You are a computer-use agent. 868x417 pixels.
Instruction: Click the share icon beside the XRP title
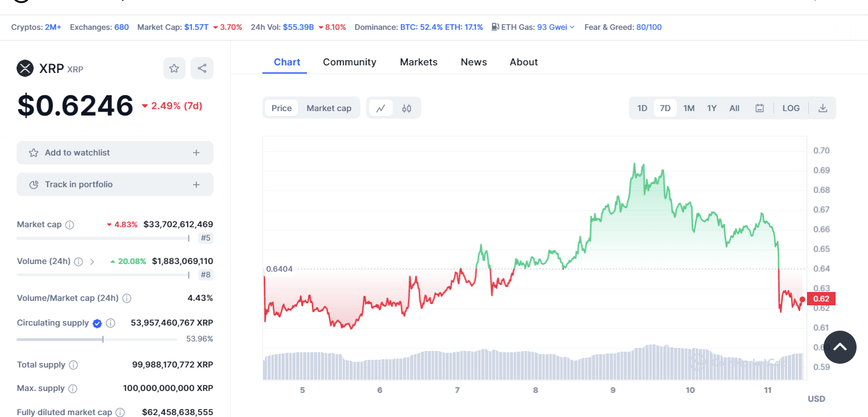tap(202, 69)
